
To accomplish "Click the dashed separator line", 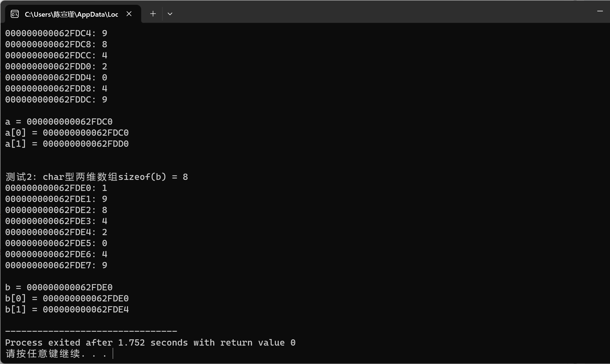I will tap(91, 331).
